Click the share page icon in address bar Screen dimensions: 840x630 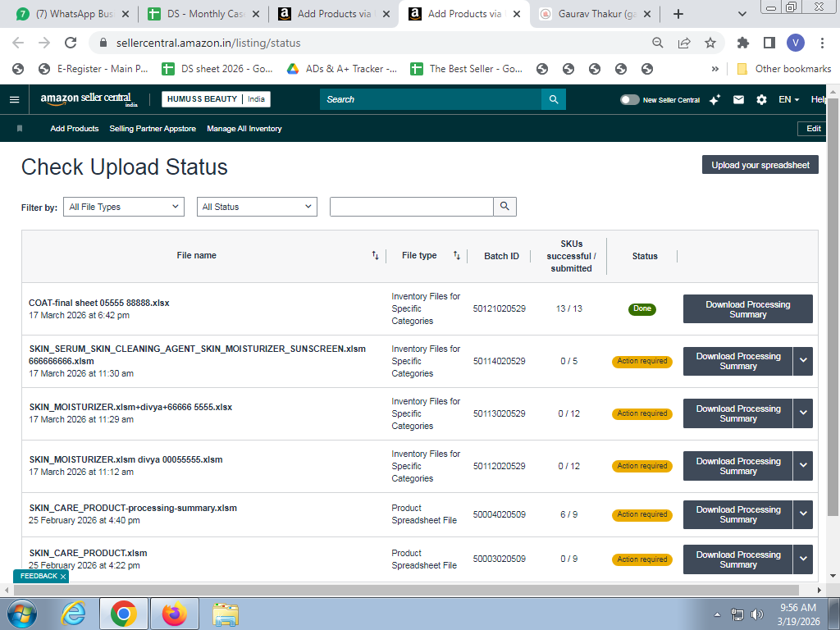[684, 43]
